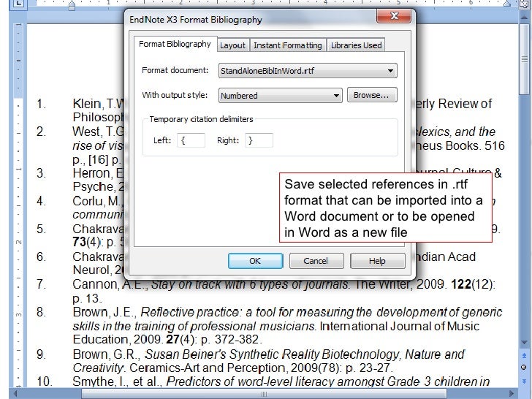
Task: Click the Select Browse Object circle icon
Action: pos(524,368)
